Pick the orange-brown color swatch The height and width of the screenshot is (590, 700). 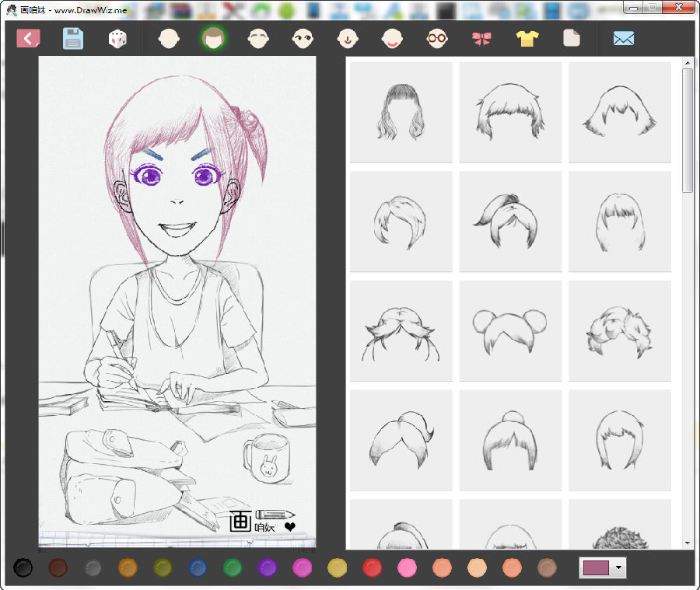(x=128, y=567)
